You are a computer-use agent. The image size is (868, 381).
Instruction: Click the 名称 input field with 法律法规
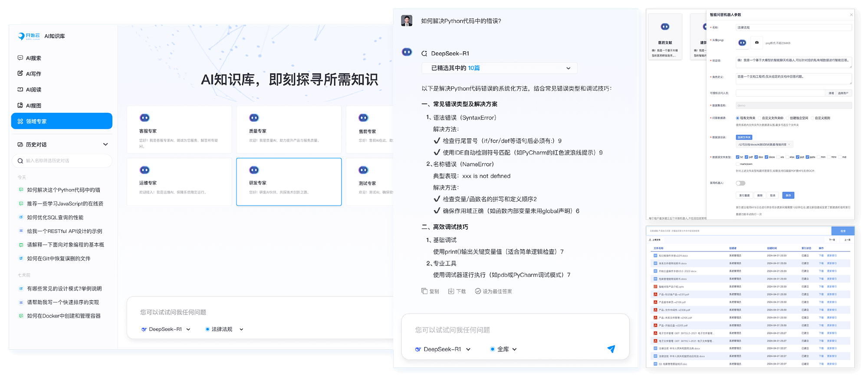click(793, 27)
